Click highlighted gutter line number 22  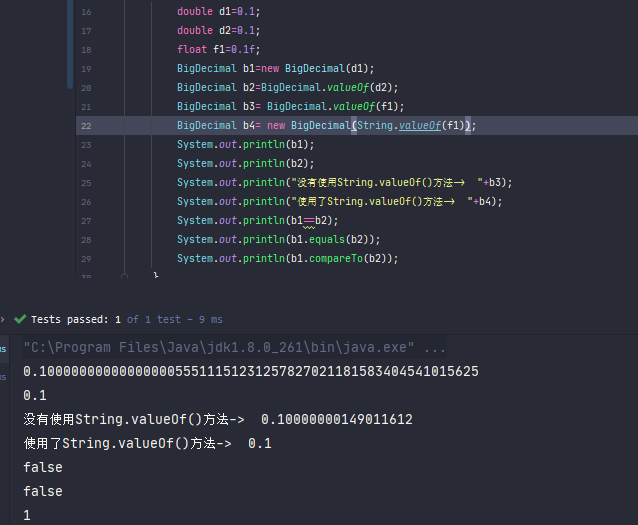coord(86,126)
